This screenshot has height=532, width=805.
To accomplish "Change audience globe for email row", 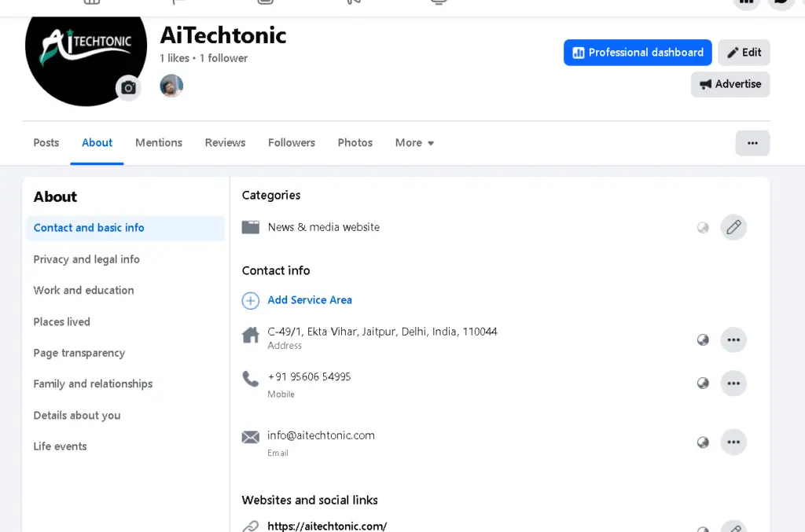I will tap(703, 442).
